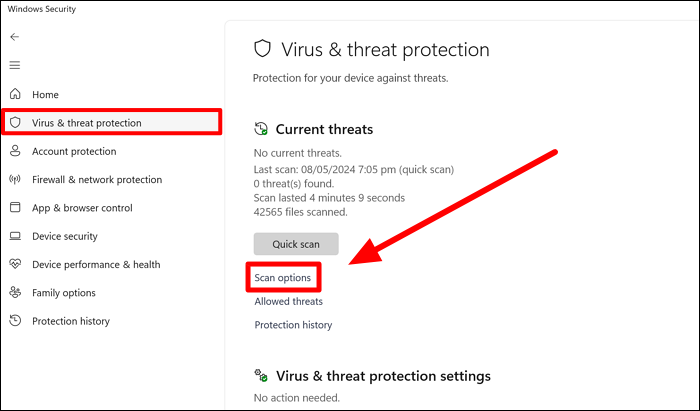Viewport: 700px width, 411px height.
Task: Open Device performance & health page
Action: click(95, 265)
